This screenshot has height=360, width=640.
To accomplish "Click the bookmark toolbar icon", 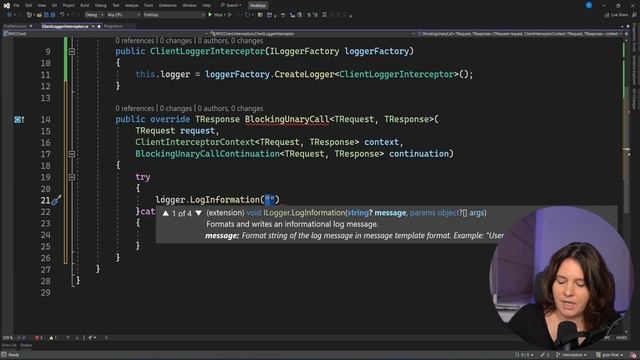I will (x=324, y=15).
